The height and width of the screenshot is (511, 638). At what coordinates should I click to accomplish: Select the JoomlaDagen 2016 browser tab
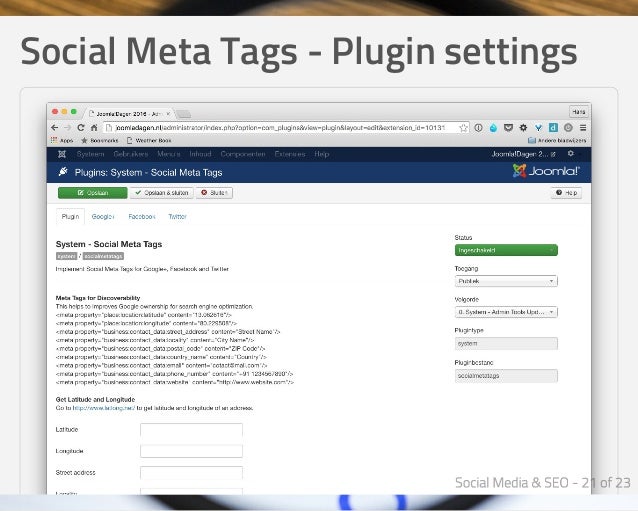point(129,114)
